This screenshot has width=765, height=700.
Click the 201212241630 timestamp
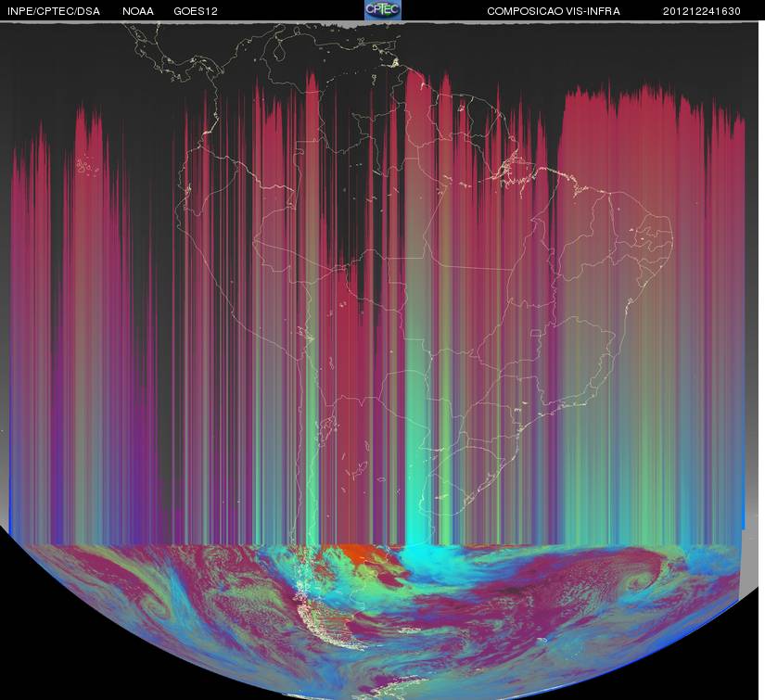coord(702,11)
